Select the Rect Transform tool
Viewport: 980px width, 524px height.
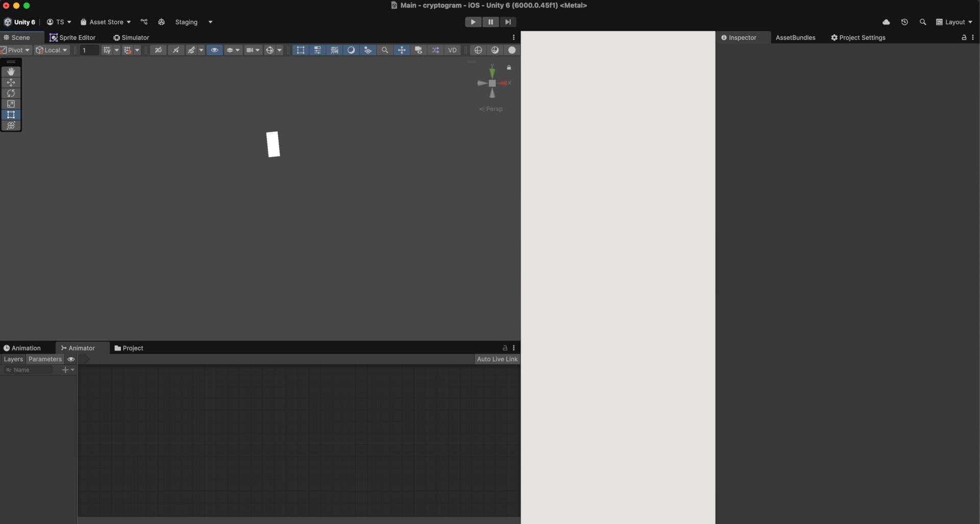tap(11, 115)
